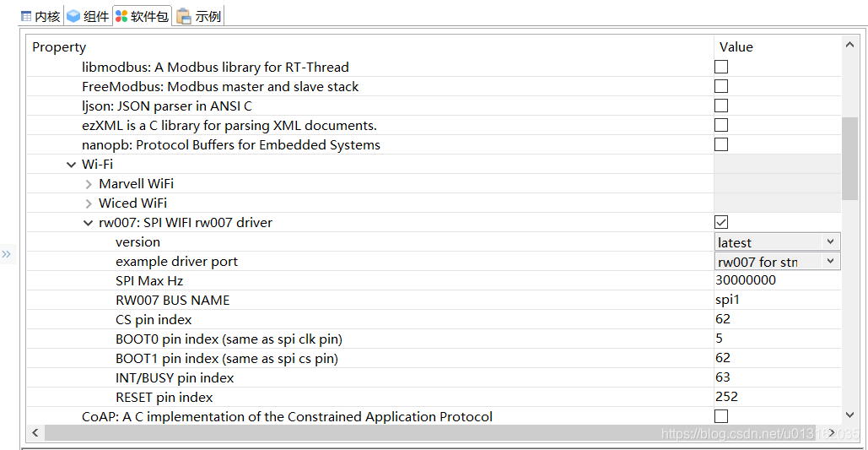This screenshot has width=868, height=450.
Task: Select the FreeModbus master and slave row
Action: click(220, 86)
